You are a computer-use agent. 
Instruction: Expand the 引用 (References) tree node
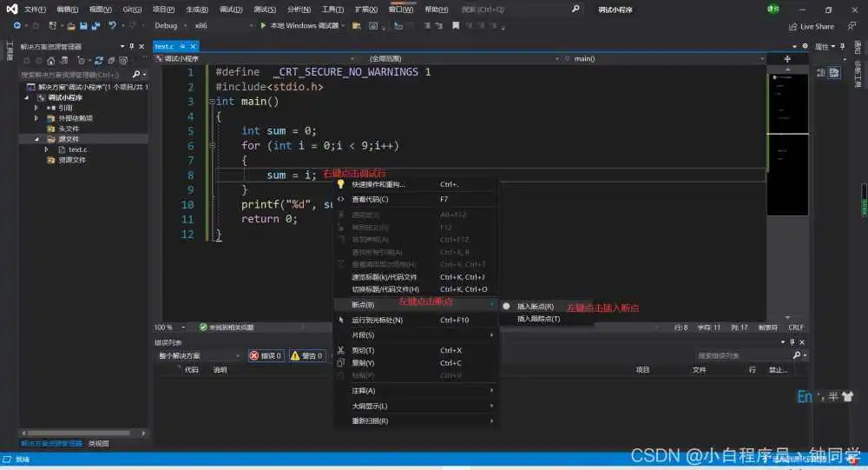36,108
